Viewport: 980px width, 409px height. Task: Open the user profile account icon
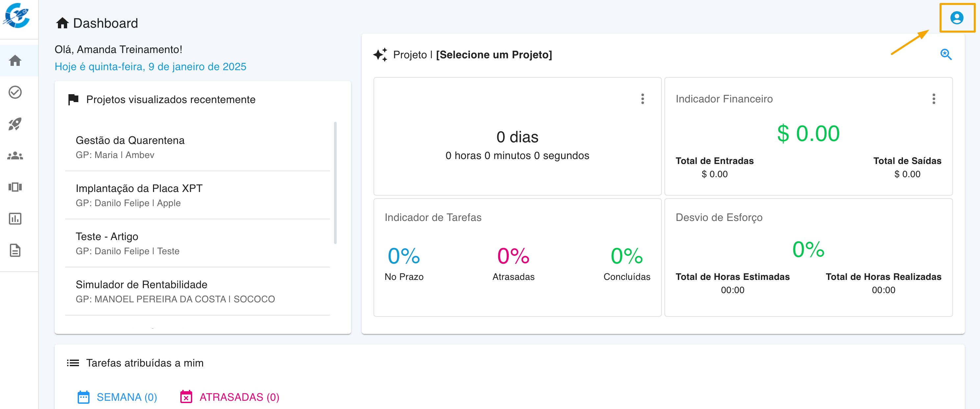956,18
